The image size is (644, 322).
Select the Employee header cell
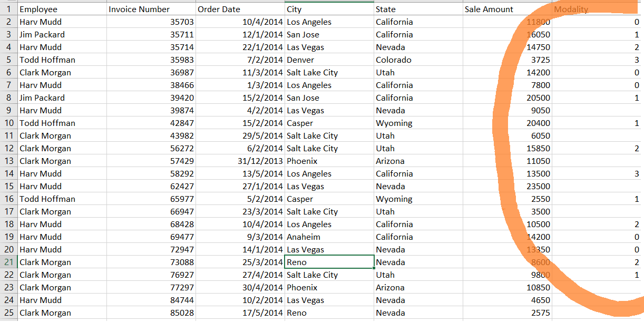62,9
